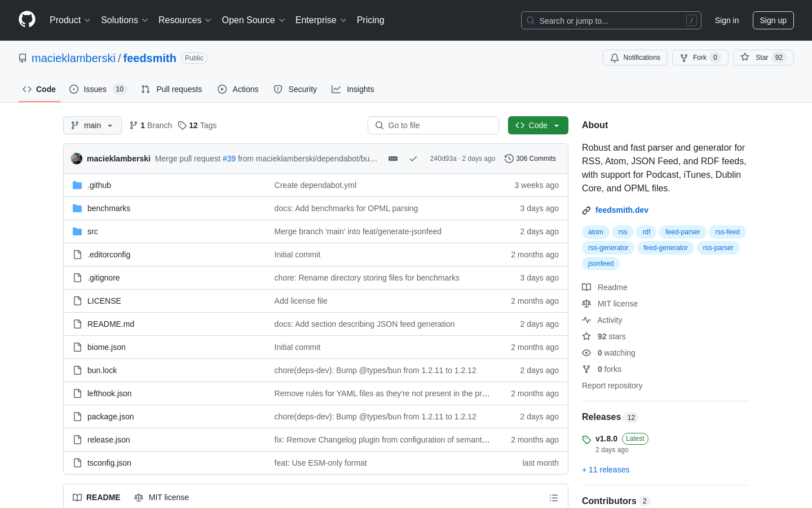
Task: Open the lefthook.json file
Action: click(x=109, y=393)
